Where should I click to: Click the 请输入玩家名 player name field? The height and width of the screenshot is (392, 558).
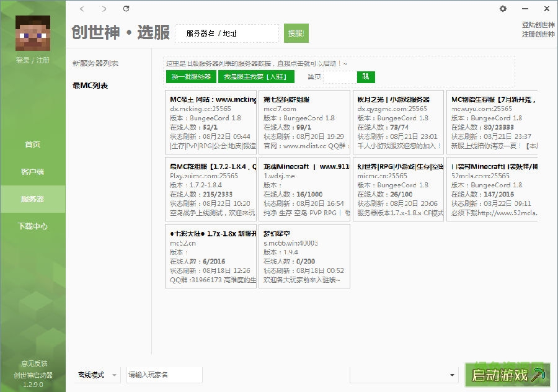point(164,375)
